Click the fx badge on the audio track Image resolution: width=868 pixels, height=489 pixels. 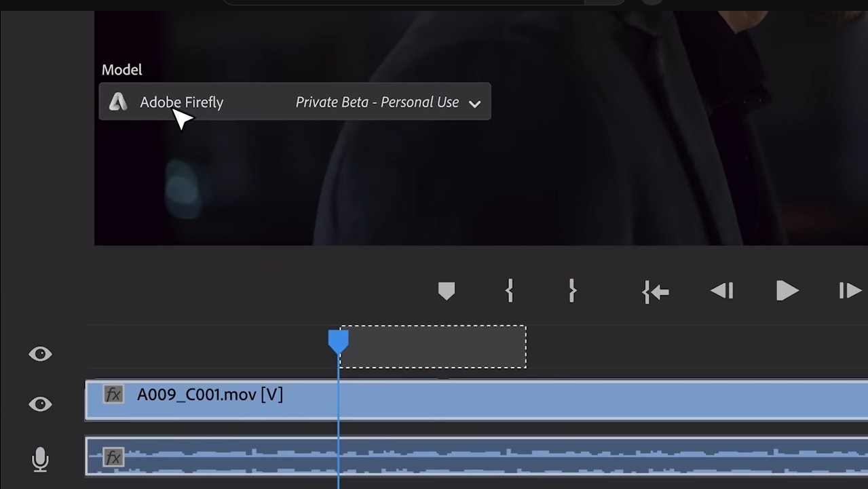[x=113, y=457]
